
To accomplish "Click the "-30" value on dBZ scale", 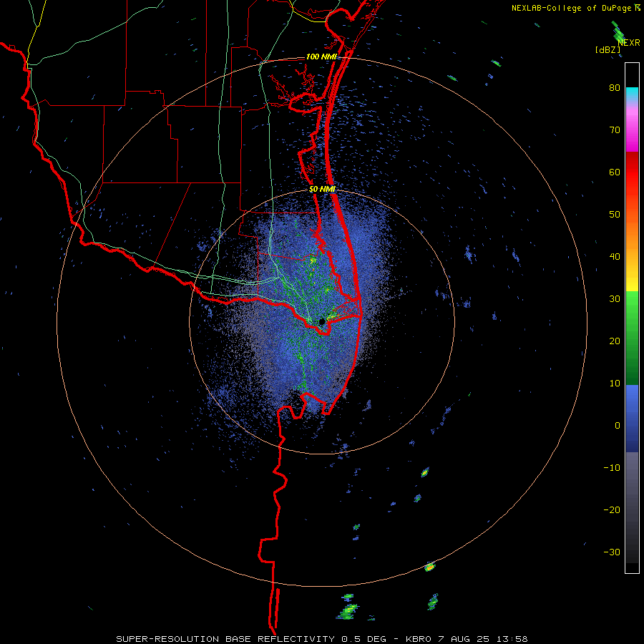I will 612,552.
